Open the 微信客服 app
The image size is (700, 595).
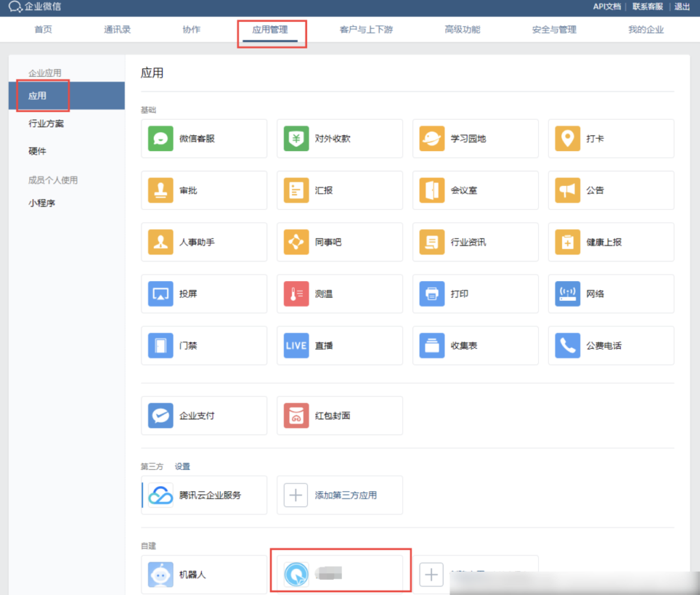[x=204, y=138]
